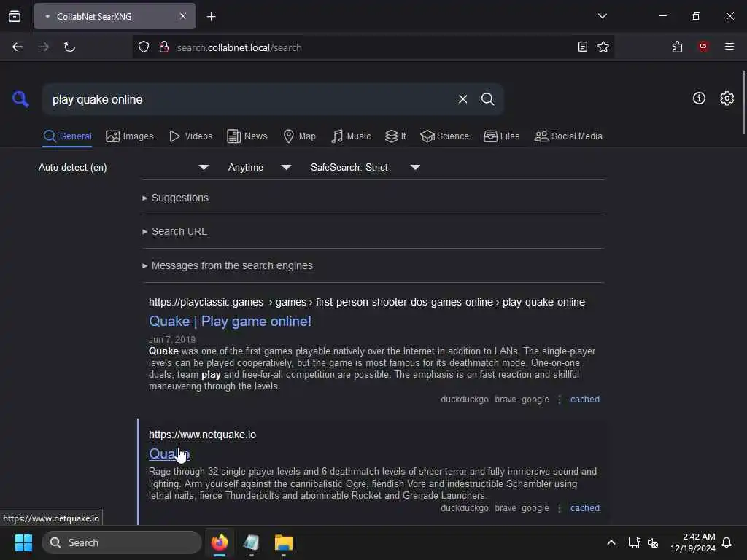Image resolution: width=747 pixels, height=560 pixels.
Task: Open Firefox application menu
Action: 729,47
